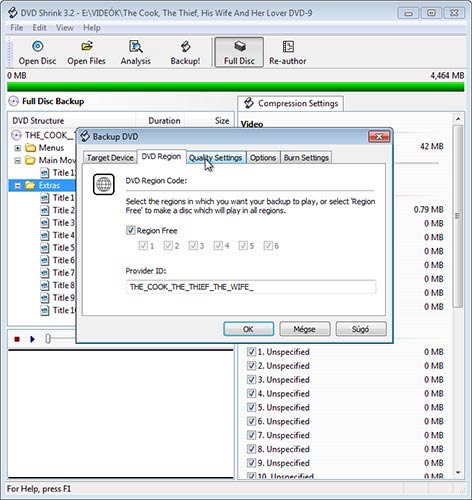
Task: Toggle region 2 checkbox
Action: (x=168, y=246)
